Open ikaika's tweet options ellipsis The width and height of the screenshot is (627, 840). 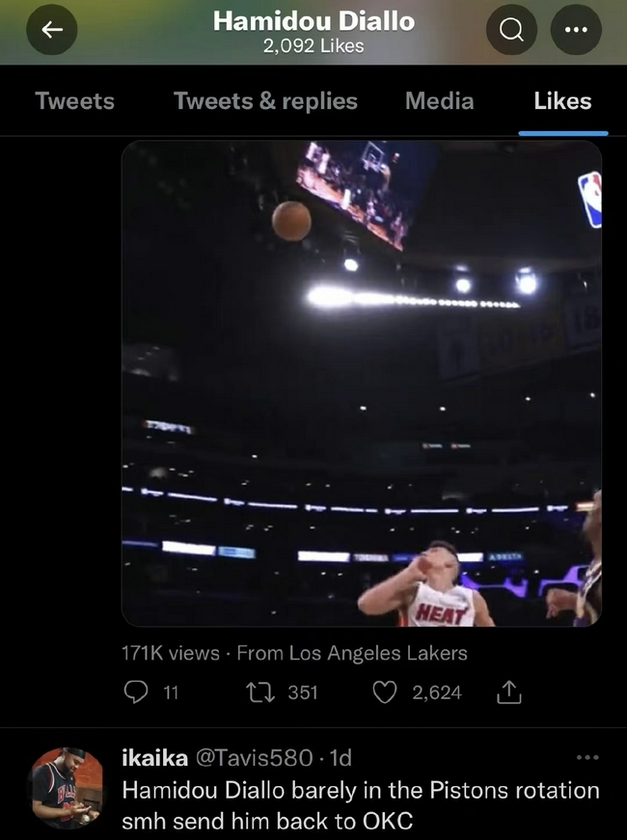point(586,757)
